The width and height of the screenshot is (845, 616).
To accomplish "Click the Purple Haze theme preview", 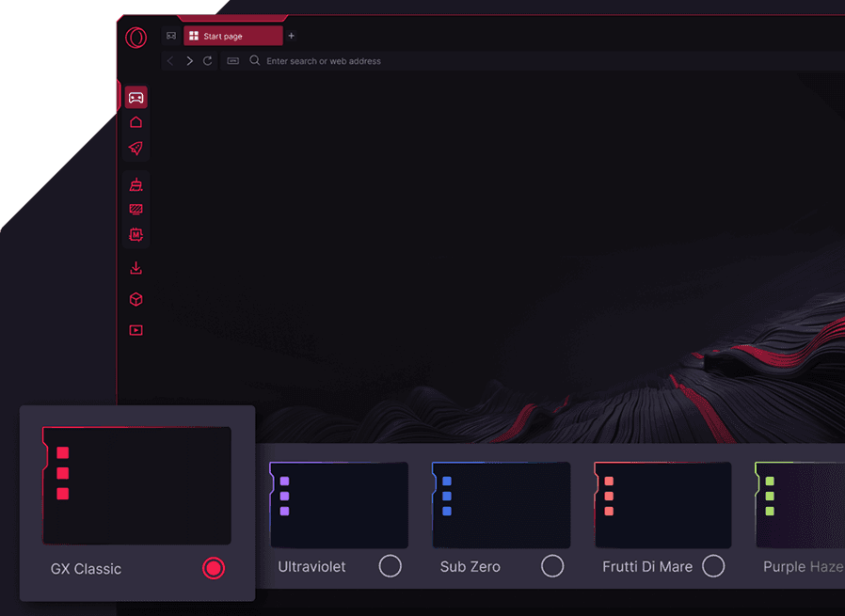I will click(800, 504).
